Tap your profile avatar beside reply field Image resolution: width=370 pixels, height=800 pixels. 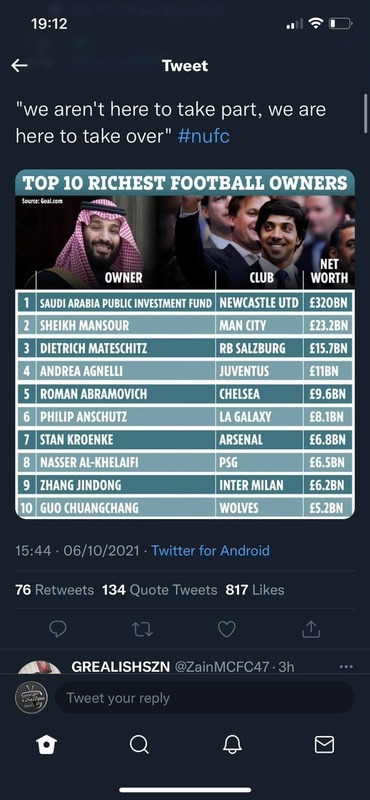[31, 697]
